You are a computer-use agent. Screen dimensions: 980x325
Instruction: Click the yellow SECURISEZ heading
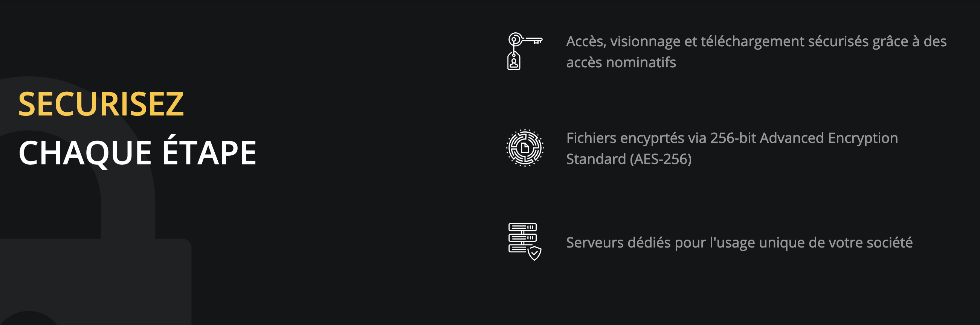pyautogui.click(x=101, y=104)
